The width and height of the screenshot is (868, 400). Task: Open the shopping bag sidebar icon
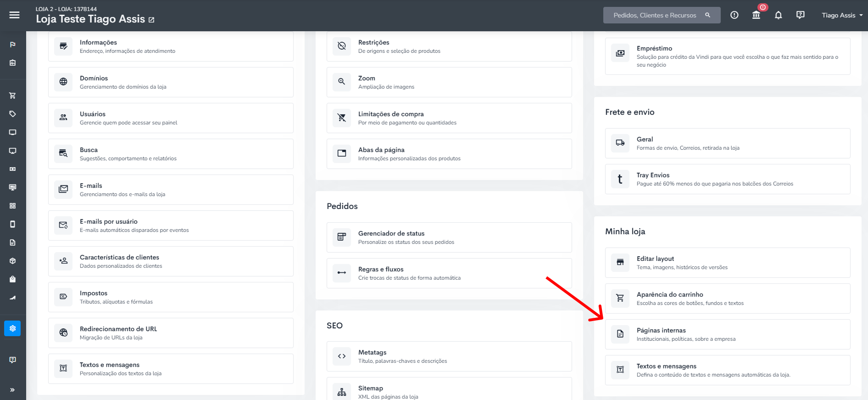[12, 279]
